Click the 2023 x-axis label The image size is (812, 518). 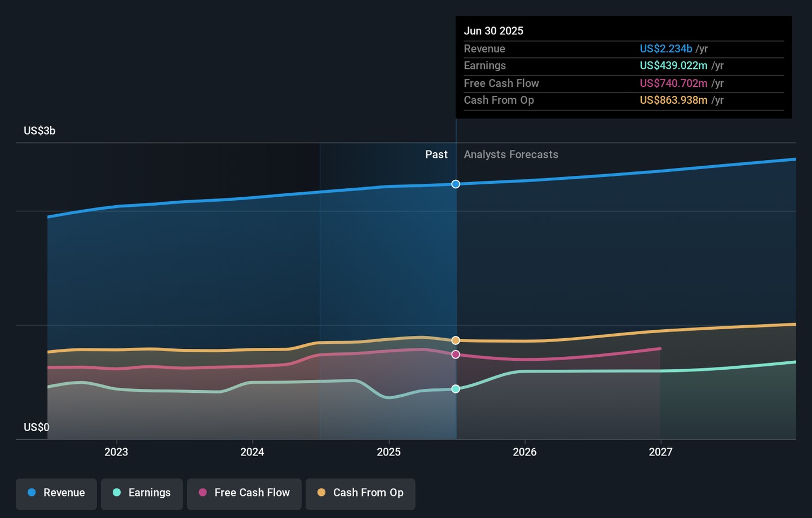pos(116,452)
